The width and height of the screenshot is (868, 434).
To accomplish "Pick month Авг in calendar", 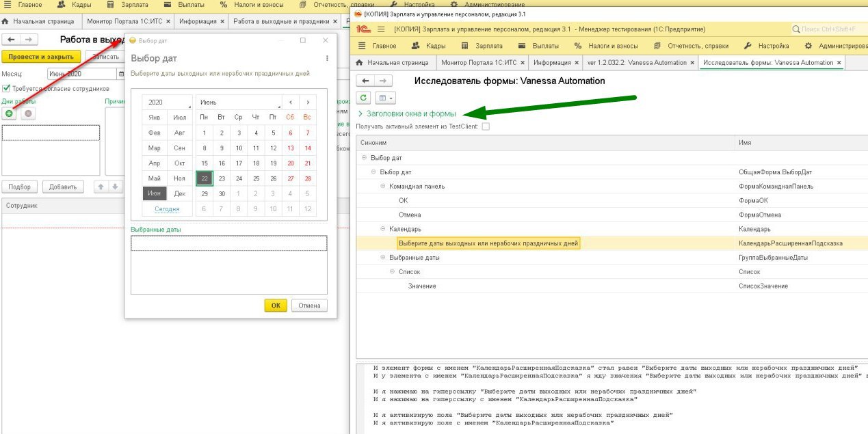I will coord(179,133).
